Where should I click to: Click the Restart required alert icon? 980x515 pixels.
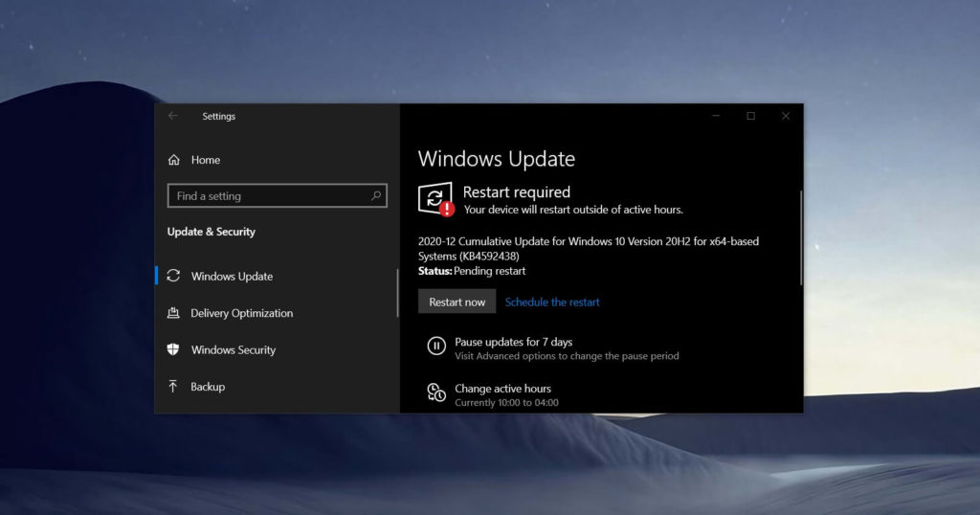(x=435, y=199)
